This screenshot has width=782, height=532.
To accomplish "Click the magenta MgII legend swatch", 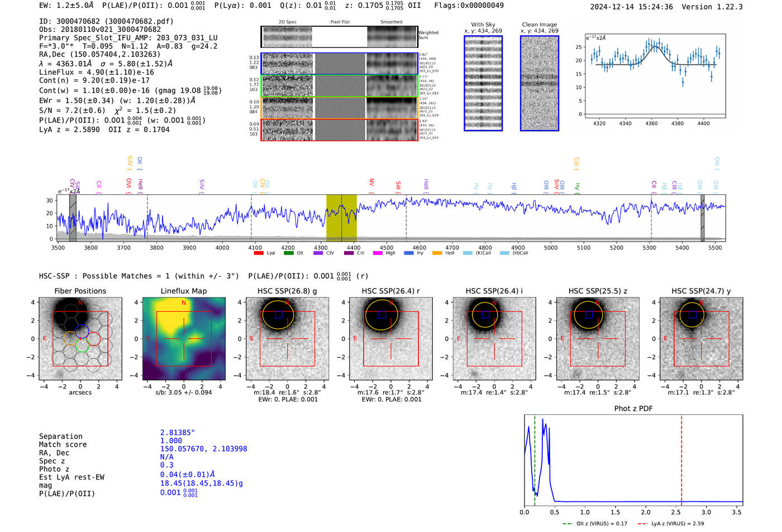I will point(378,253).
